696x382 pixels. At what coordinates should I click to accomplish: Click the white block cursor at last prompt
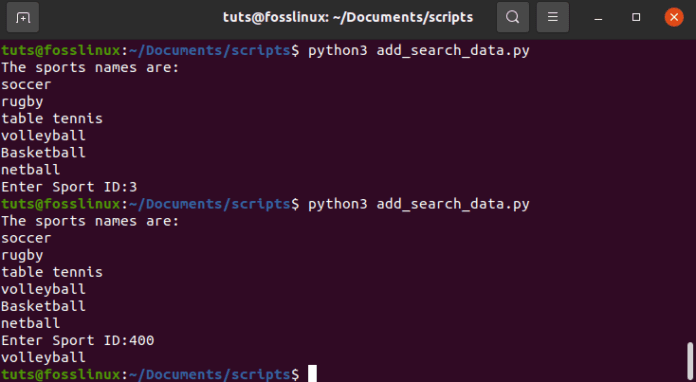(312, 374)
